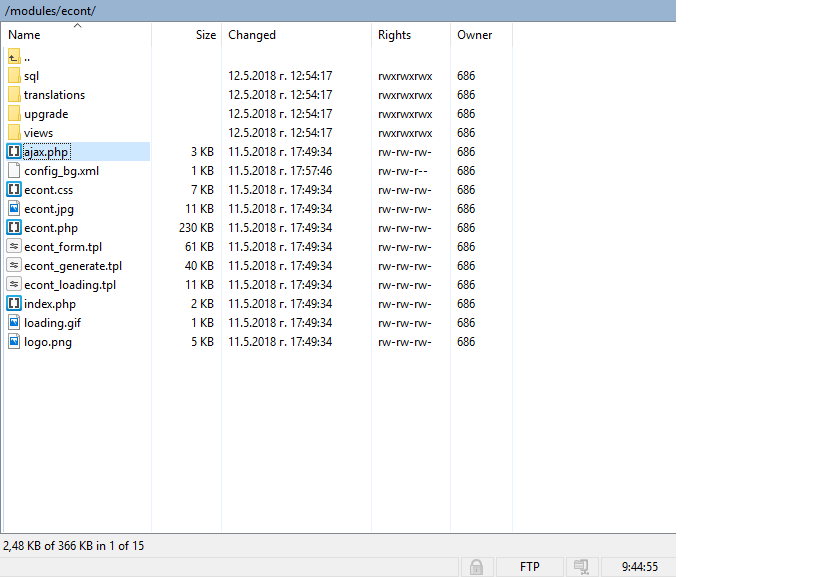Select the upgrade folder name
Screen dimensions: 819x577
coord(46,114)
